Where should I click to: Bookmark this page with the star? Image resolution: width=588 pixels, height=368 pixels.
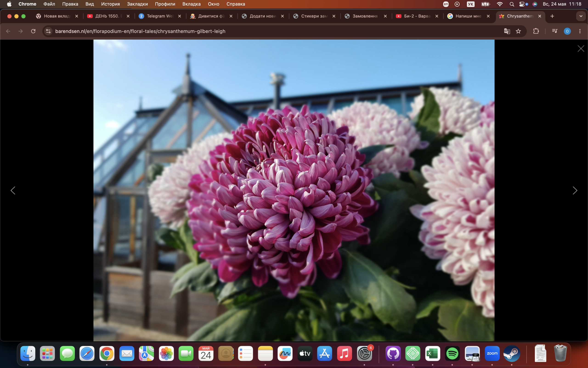point(518,31)
